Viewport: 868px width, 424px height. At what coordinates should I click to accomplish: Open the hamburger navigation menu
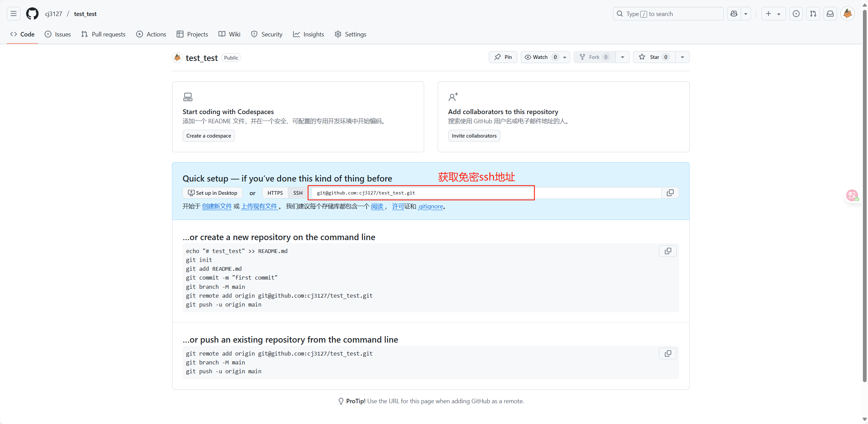click(14, 14)
